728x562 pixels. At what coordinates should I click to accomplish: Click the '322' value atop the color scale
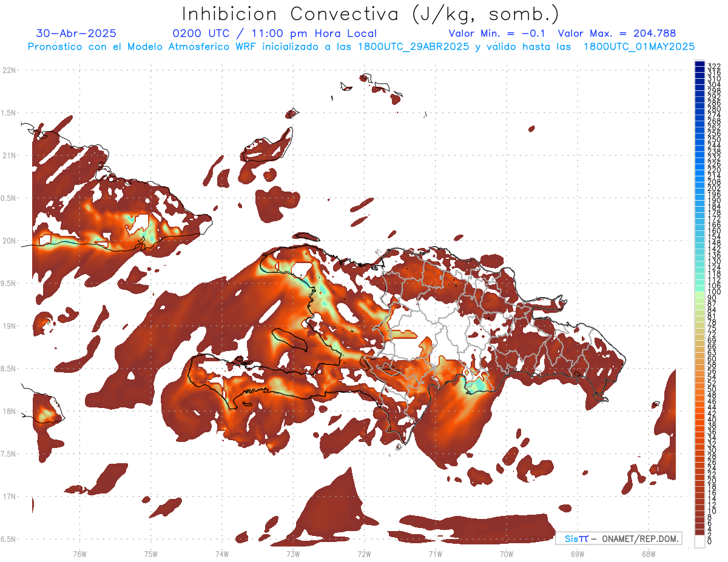point(713,65)
